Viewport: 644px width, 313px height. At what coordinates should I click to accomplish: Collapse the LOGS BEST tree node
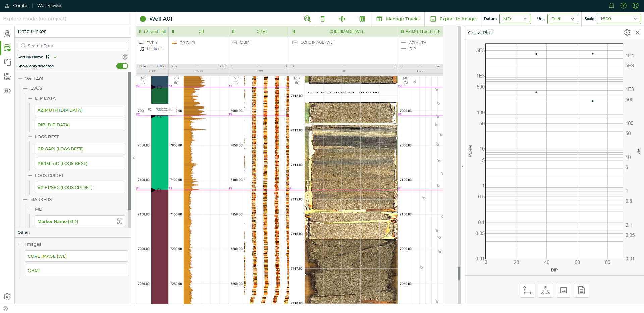[30, 137]
